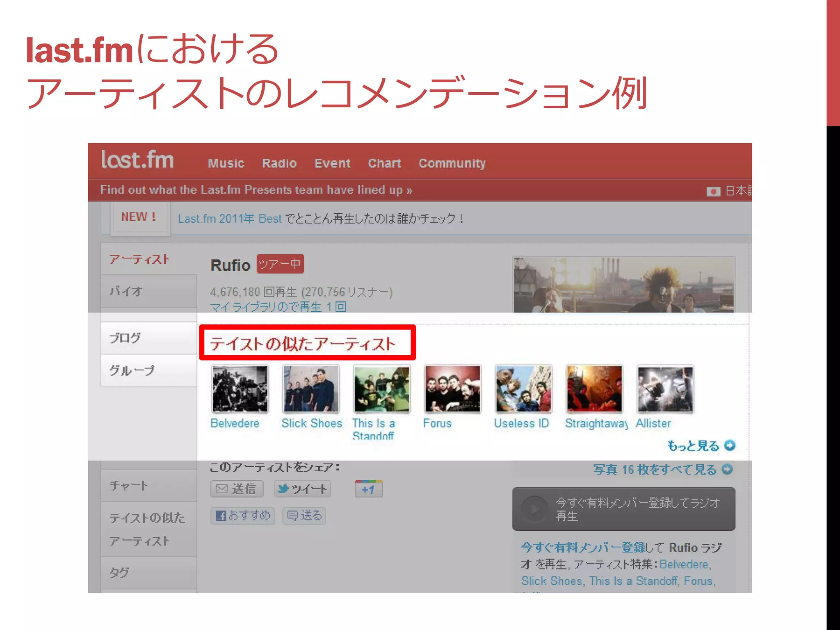Click the テイストの似たアーティスト section heading

[x=303, y=344]
